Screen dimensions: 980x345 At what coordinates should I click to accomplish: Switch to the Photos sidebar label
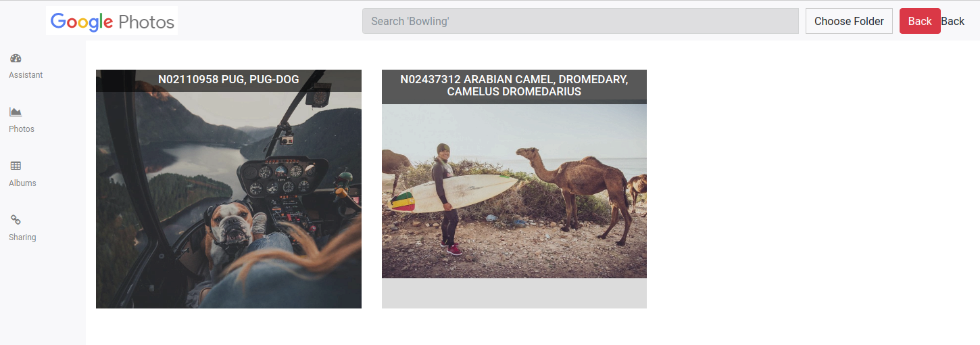point(22,129)
